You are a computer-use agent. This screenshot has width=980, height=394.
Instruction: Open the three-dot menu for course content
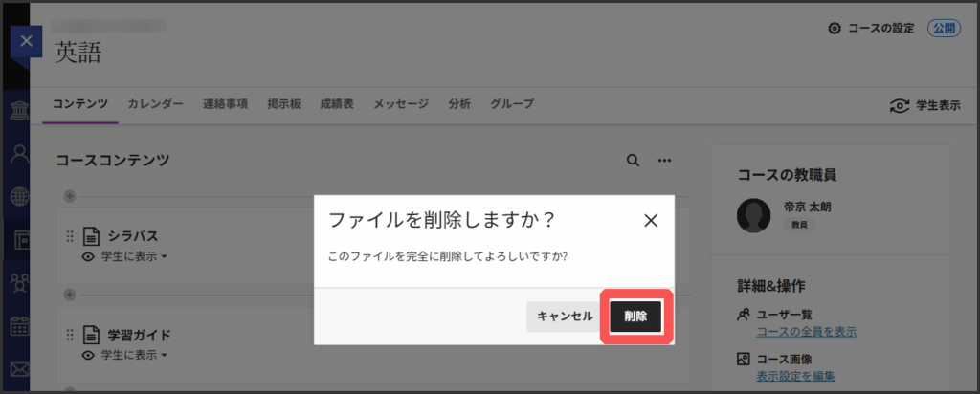pos(664,161)
